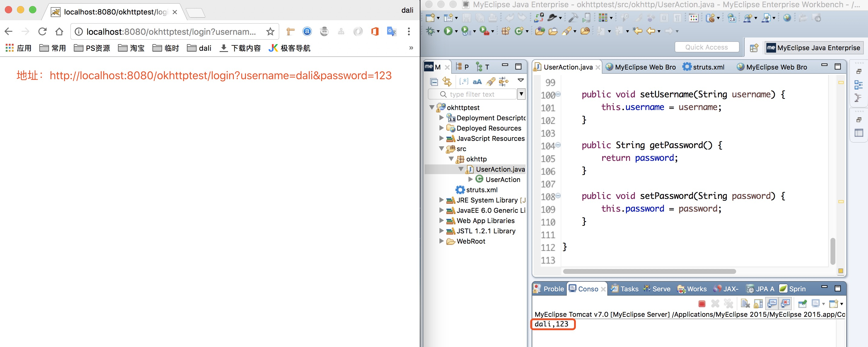The height and width of the screenshot is (347, 868).
Task: Toggle Show Console on standard output change
Action: (x=772, y=304)
